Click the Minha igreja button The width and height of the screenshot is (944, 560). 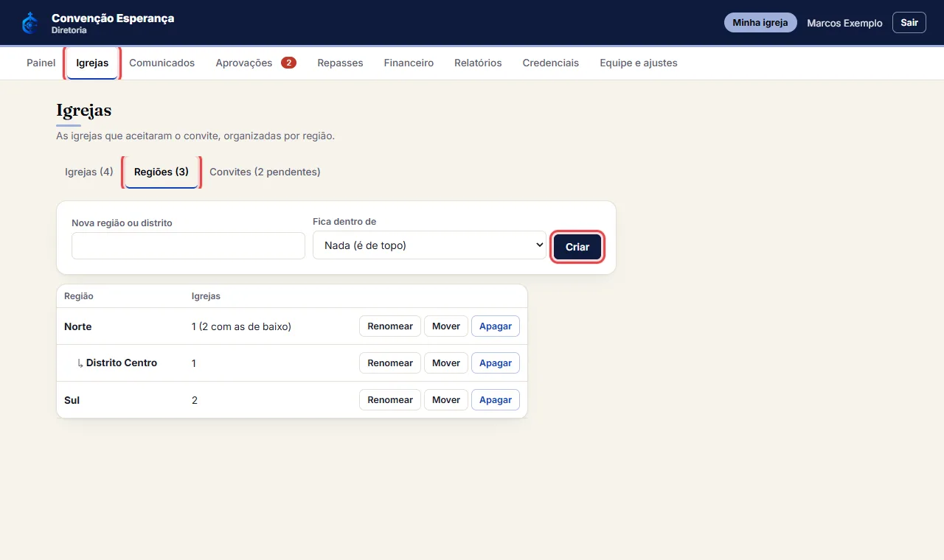pyautogui.click(x=760, y=23)
